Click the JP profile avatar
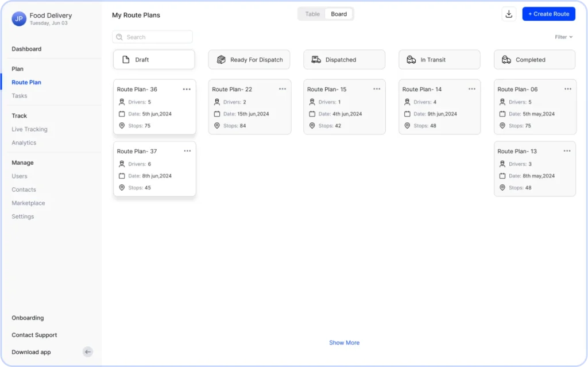Viewport: 588px width, 367px height. click(19, 18)
